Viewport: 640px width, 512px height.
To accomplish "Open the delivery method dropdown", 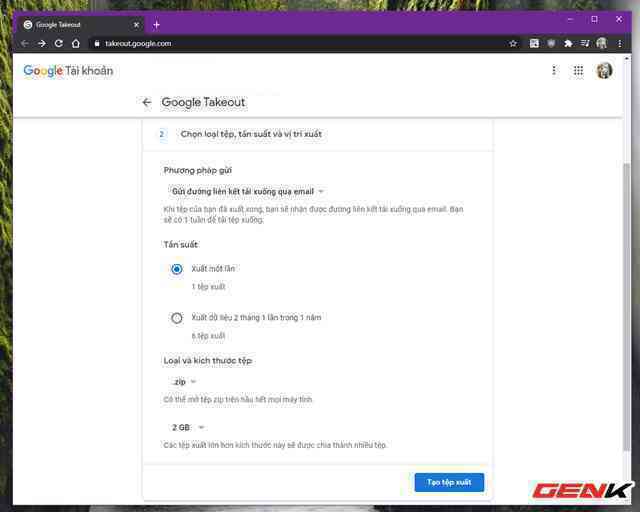I will [x=247, y=191].
